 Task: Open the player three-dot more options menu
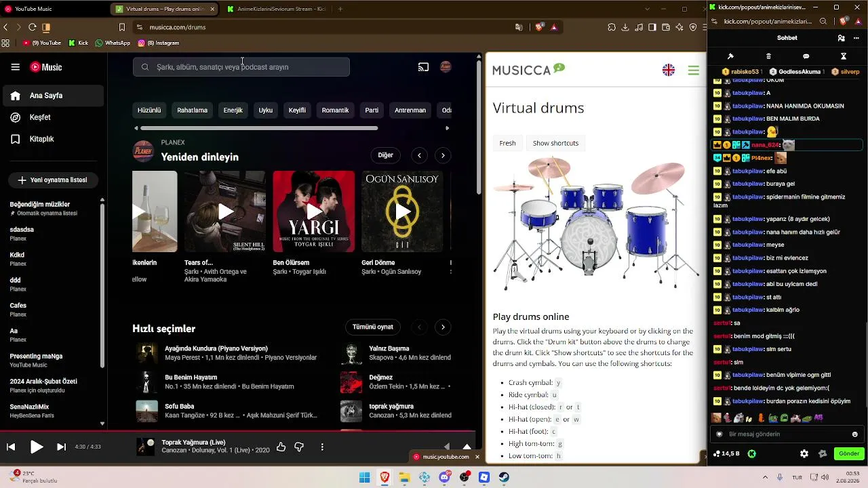322,447
